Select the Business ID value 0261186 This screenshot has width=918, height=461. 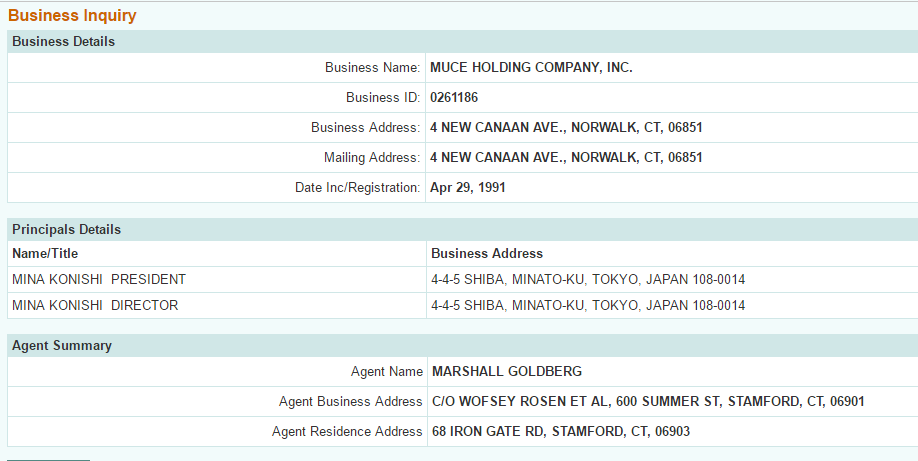(x=455, y=98)
